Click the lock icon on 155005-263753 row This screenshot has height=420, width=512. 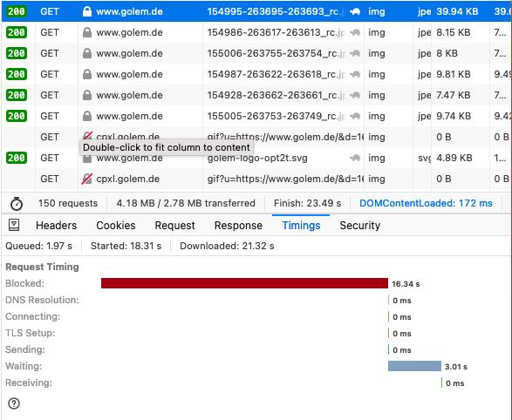[87, 116]
